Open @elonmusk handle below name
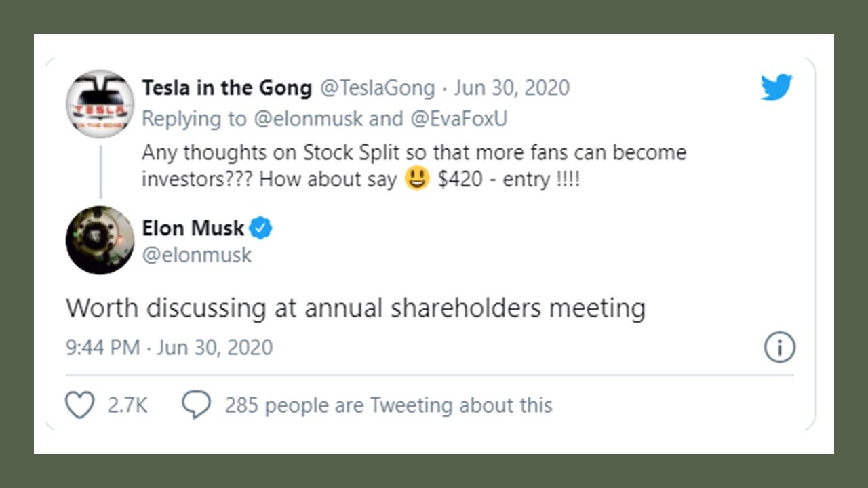 tap(197, 256)
